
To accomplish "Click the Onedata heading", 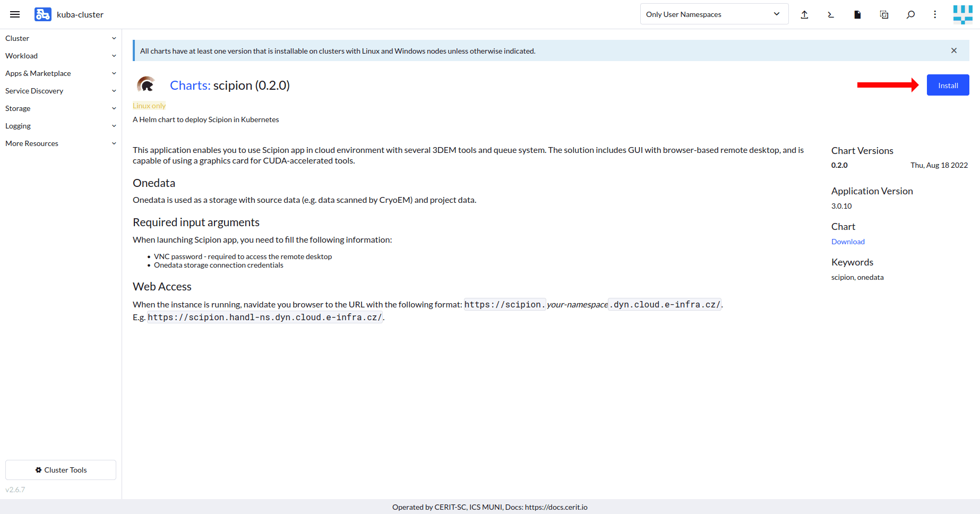I will point(154,183).
